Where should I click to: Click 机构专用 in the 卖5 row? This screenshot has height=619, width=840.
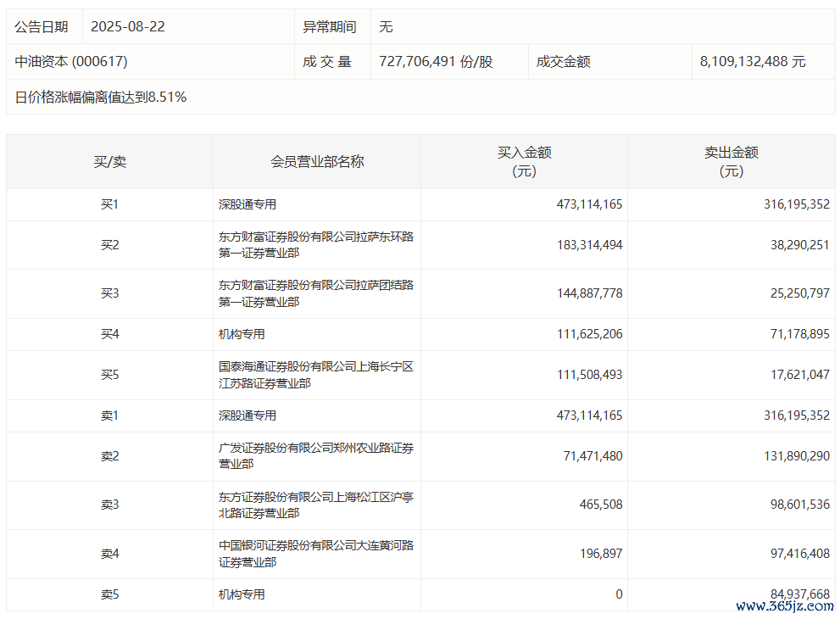242,594
